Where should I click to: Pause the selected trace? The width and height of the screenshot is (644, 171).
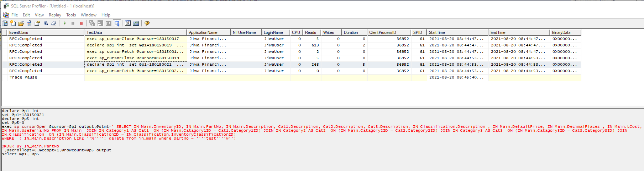[73, 23]
